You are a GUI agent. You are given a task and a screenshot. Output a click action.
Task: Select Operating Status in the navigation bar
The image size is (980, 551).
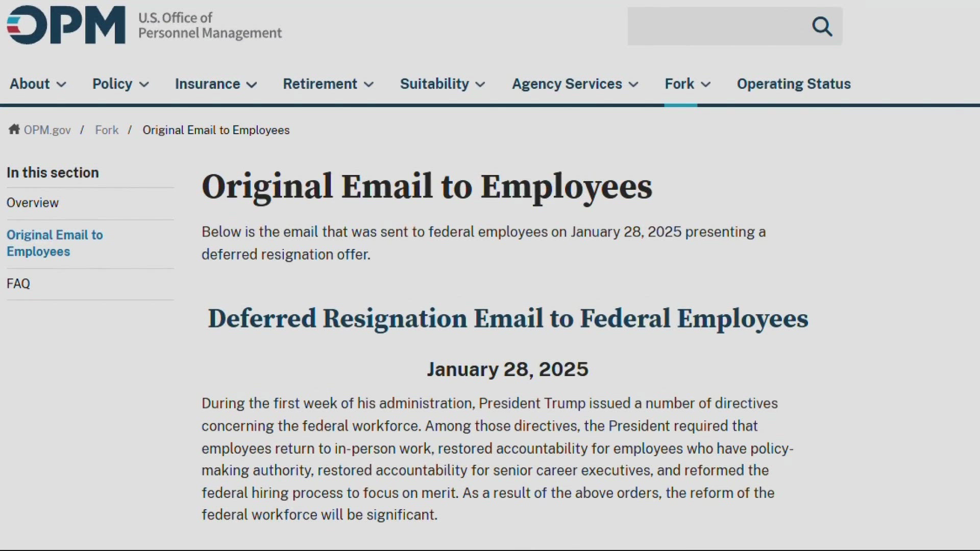pos(794,84)
